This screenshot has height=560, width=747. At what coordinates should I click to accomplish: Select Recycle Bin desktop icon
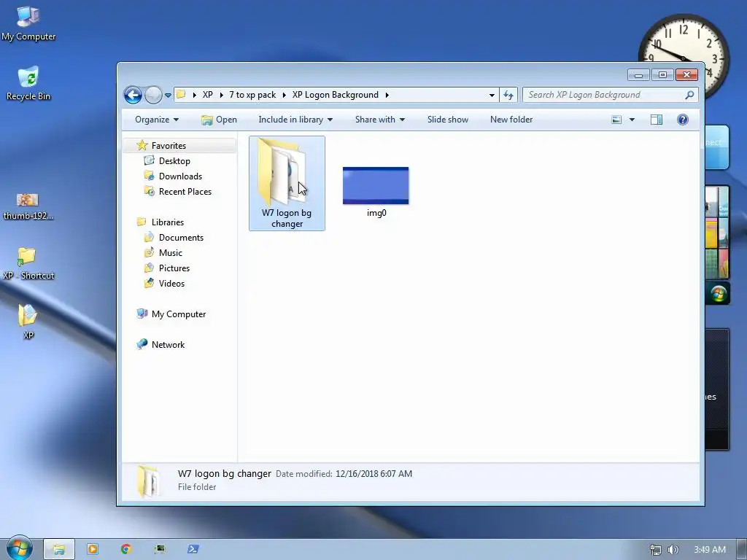[x=28, y=83]
